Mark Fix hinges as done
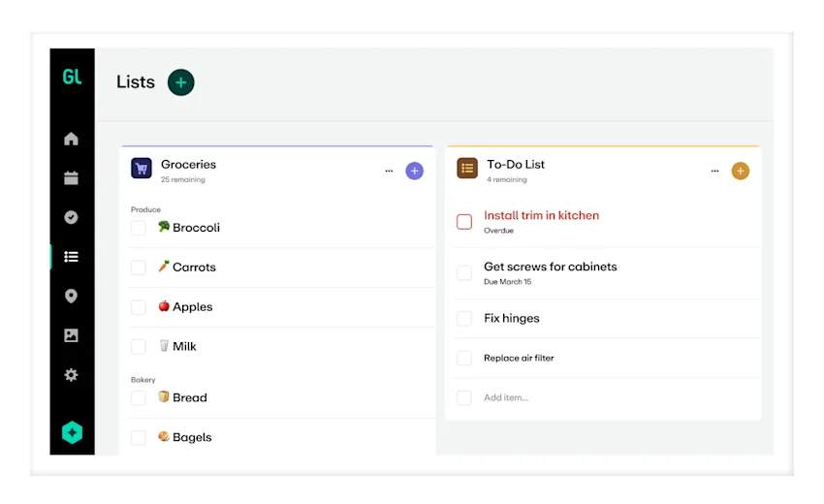Viewport: 824px width, 504px height. point(464,319)
